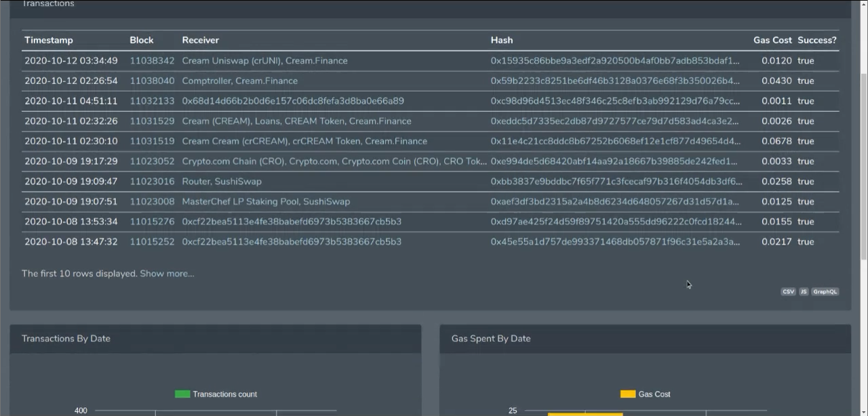Click Show more to reveal additional rows
Image resolution: width=868 pixels, height=416 pixels.
[x=167, y=273]
